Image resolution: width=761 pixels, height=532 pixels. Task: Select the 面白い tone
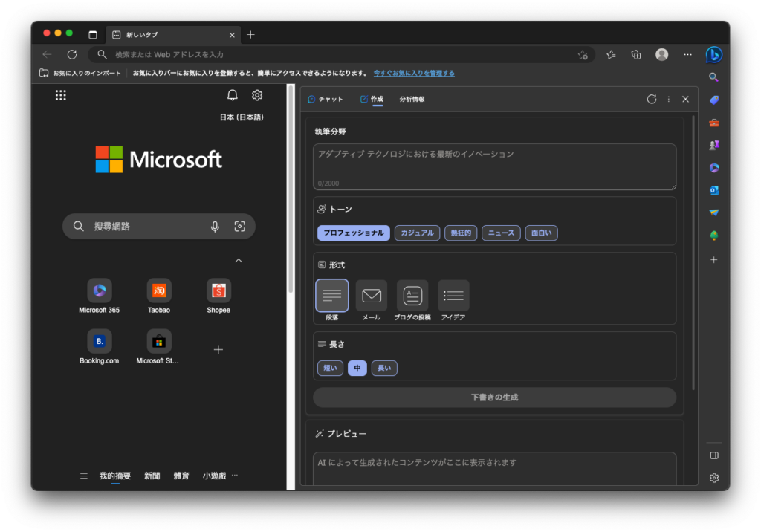click(541, 233)
